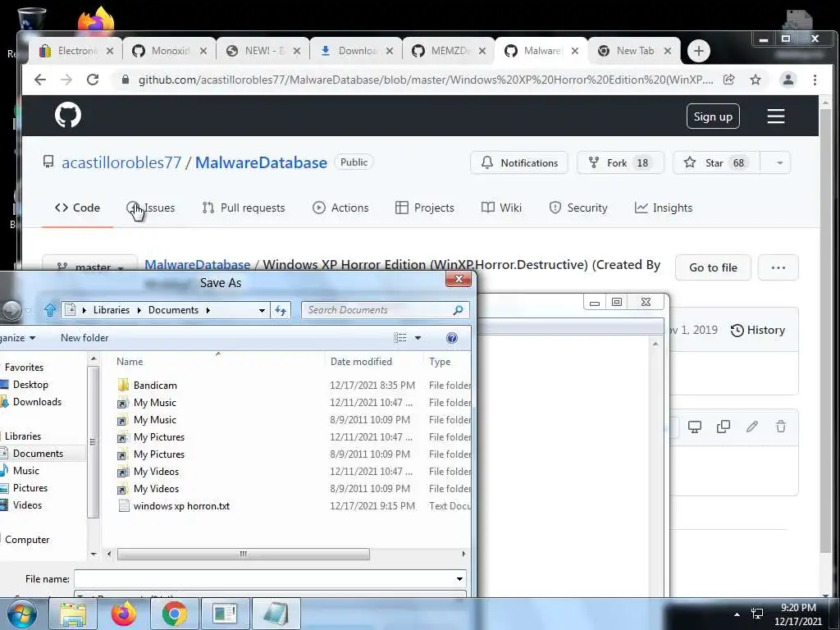The image size is (840, 630).
Task: Open Firefox from taskbar
Action: pyautogui.click(x=124, y=614)
